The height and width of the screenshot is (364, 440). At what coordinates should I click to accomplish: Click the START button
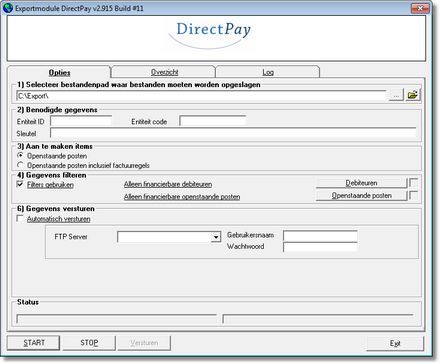[x=33, y=343]
